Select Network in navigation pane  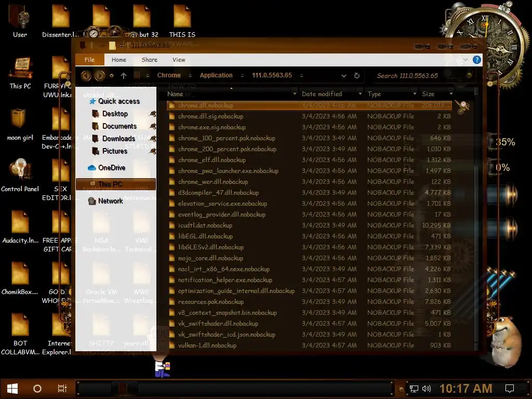110,201
